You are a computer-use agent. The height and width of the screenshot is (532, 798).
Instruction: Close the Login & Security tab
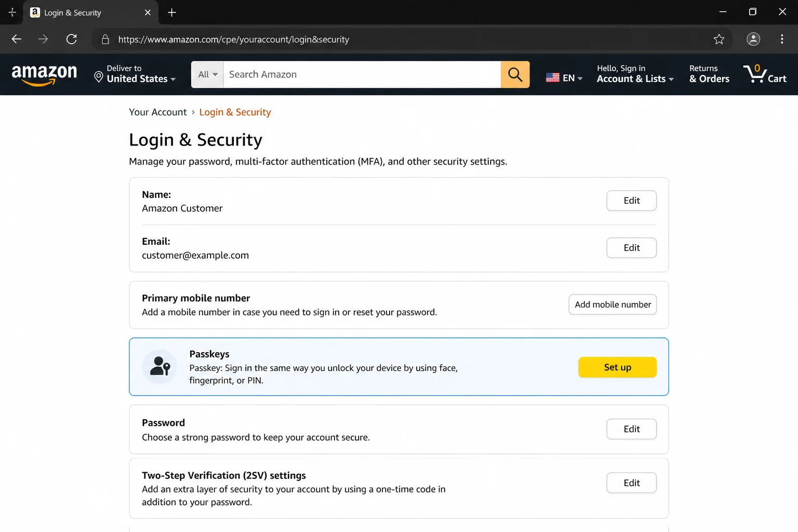pos(148,12)
